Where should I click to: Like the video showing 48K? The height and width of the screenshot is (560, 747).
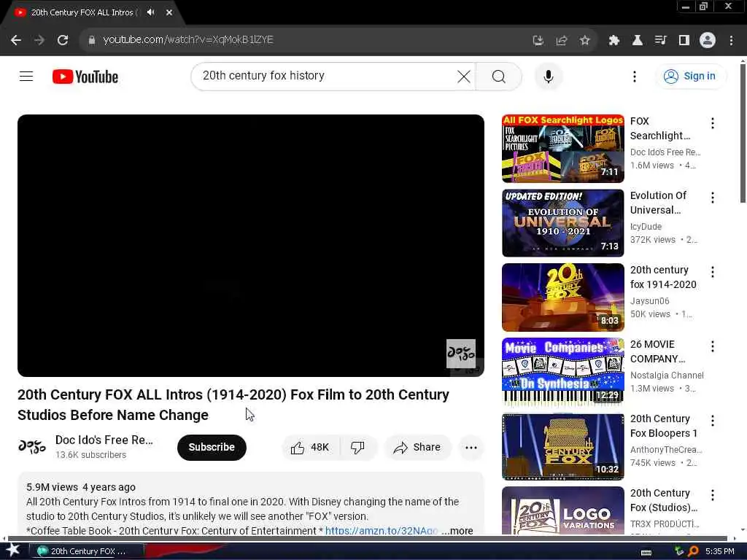coord(311,447)
